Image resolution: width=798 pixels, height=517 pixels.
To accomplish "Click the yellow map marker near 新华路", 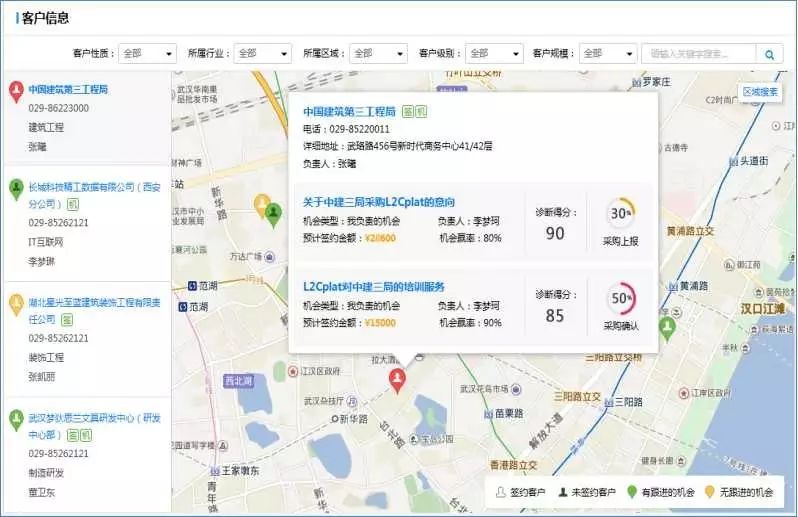I will click(261, 205).
